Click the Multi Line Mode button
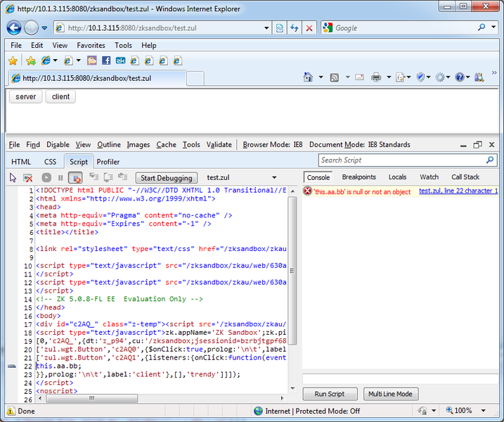This screenshot has height=422, width=504. 391,394
